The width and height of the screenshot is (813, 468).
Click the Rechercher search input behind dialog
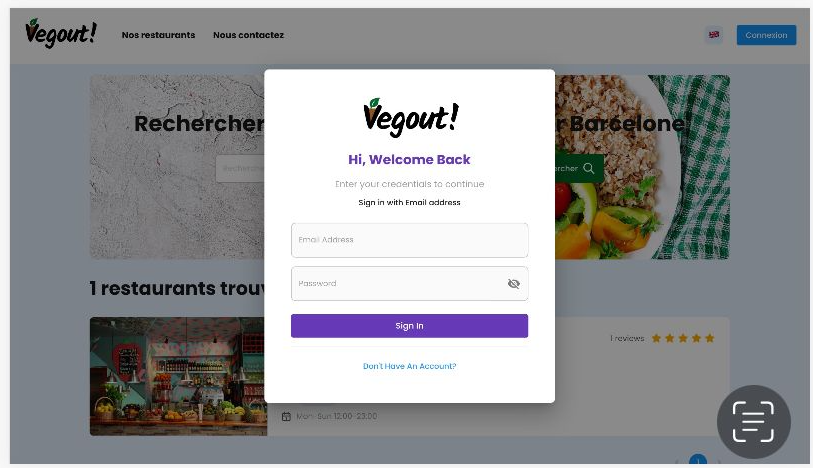click(x=240, y=168)
